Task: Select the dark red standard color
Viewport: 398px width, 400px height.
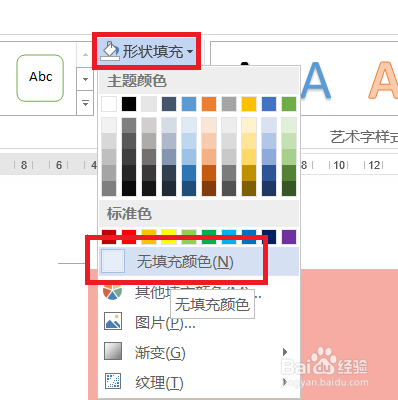Action: pos(109,237)
